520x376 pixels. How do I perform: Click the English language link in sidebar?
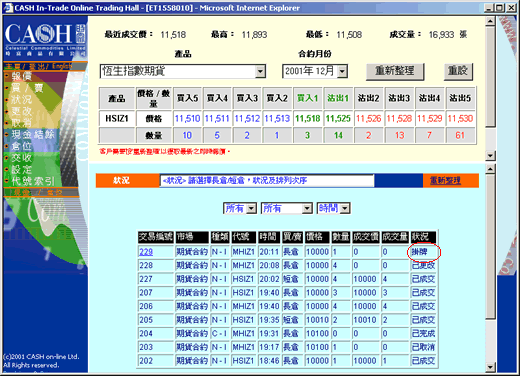point(62,66)
